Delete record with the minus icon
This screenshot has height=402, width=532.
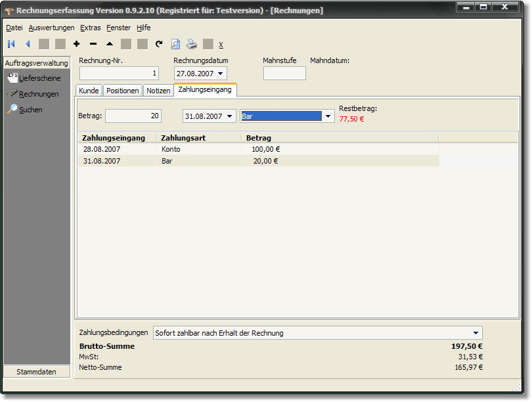tap(93, 44)
